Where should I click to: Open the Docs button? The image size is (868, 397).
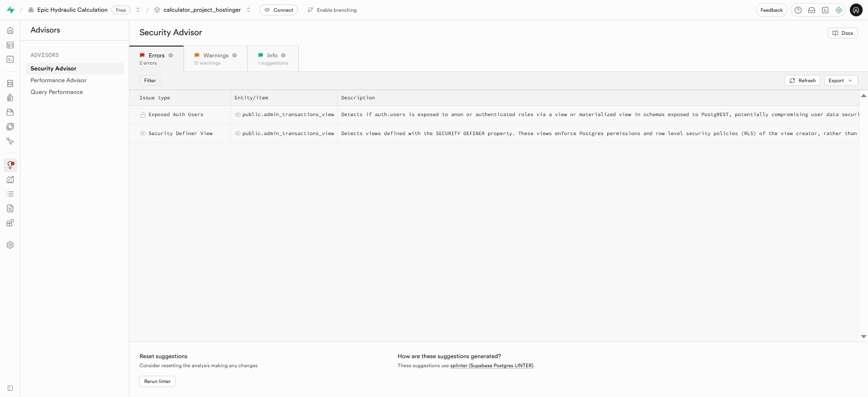pyautogui.click(x=843, y=33)
